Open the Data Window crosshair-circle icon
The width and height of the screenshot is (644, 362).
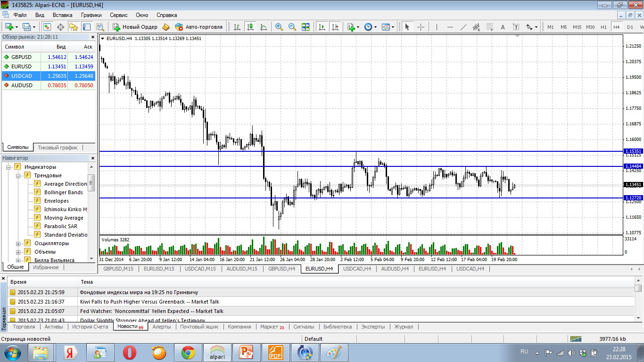click(x=60, y=27)
